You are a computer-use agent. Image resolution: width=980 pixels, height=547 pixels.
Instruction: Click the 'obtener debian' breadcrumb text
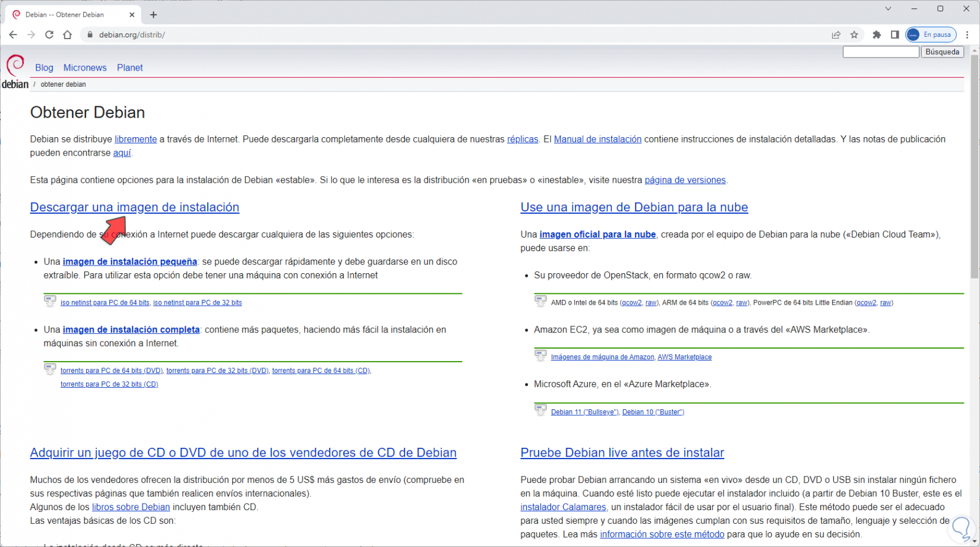(64, 84)
